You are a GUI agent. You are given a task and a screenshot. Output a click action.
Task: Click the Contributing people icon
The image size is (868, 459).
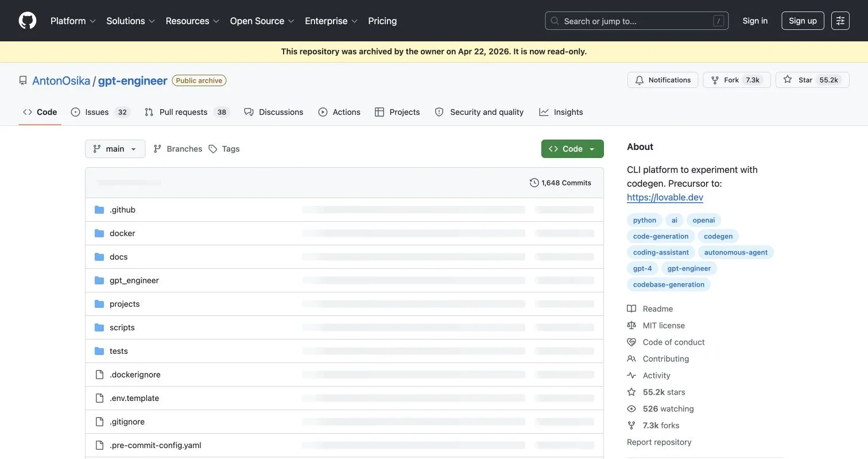[x=631, y=358]
